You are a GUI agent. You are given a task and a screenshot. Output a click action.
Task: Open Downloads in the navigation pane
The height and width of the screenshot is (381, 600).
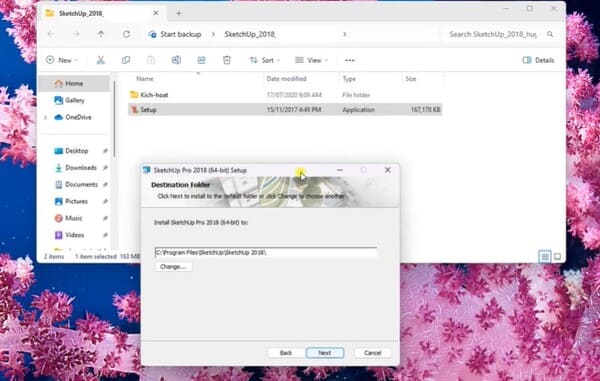click(x=81, y=168)
